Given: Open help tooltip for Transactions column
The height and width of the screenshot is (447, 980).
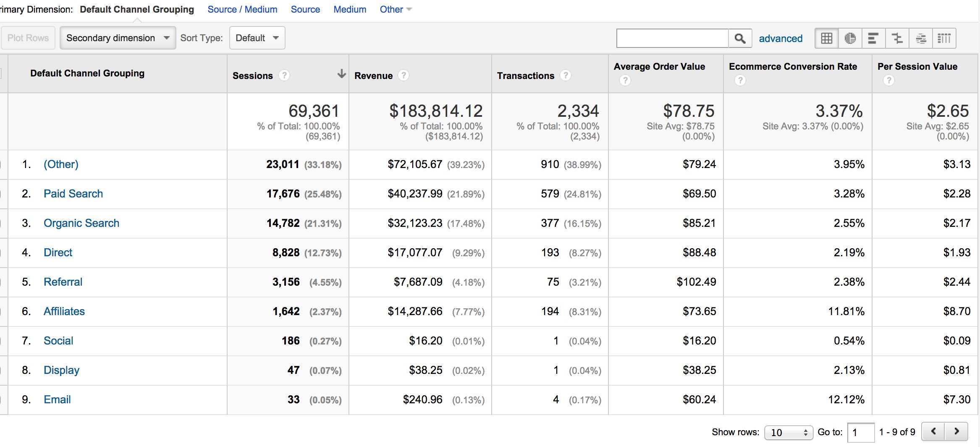Looking at the screenshot, I should point(566,76).
